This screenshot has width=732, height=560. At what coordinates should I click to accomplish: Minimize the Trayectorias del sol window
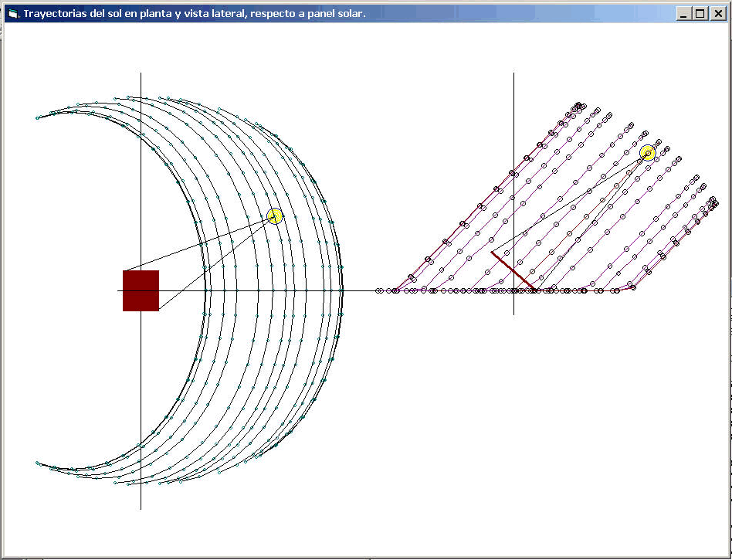click(683, 14)
